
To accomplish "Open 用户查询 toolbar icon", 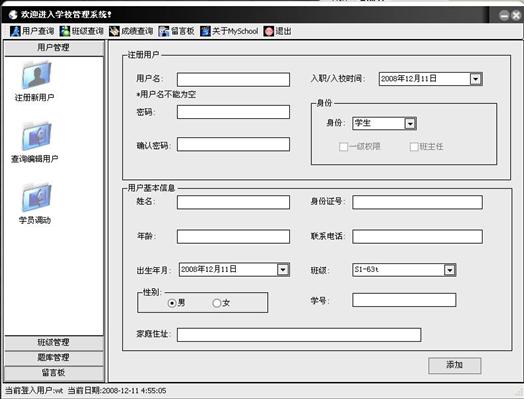I will [x=15, y=31].
